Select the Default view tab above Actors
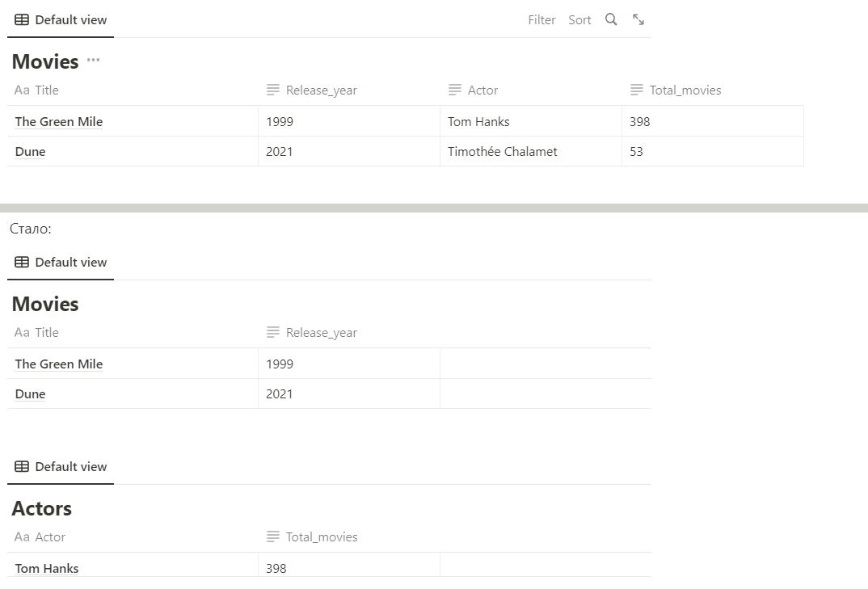This screenshot has height=589, width=868. click(x=61, y=467)
